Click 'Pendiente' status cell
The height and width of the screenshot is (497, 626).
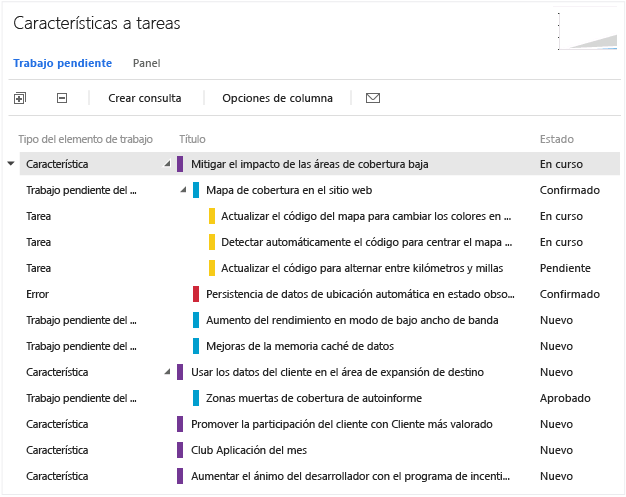[565, 268]
